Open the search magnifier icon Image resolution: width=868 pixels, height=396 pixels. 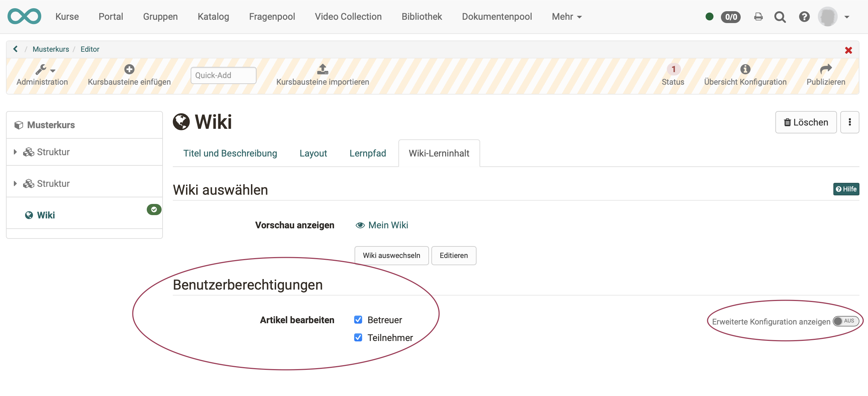pyautogui.click(x=780, y=16)
